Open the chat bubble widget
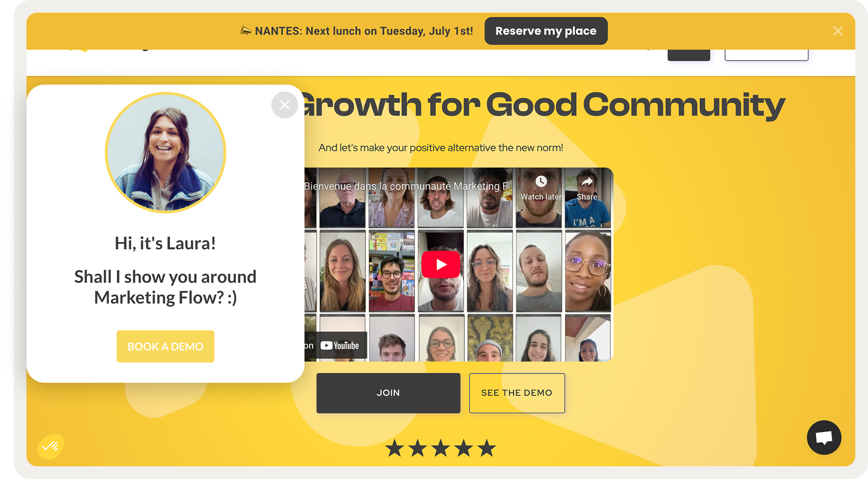Image resolution: width=868 pixels, height=479 pixels. pyautogui.click(x=824, y=437)
